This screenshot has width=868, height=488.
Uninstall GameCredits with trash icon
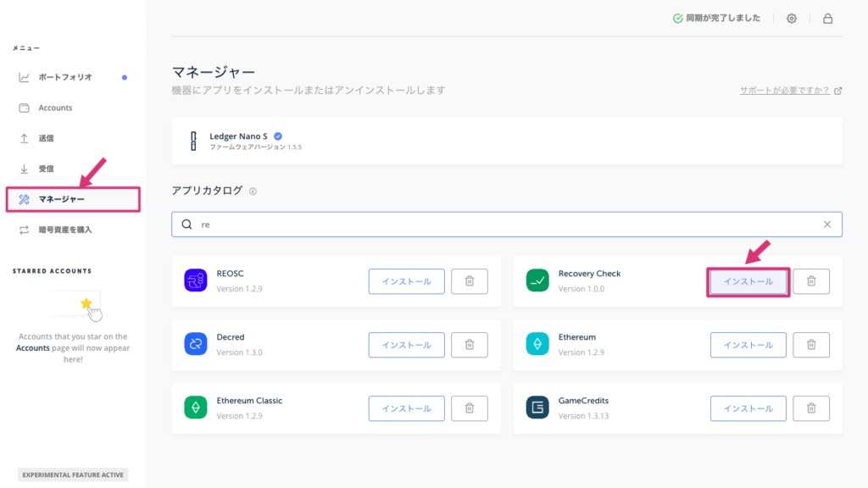pyautogui.click(x=811, y=408)
